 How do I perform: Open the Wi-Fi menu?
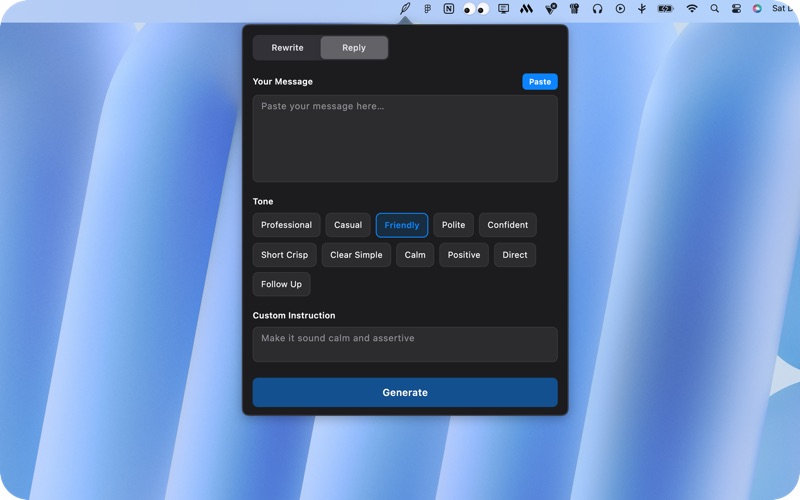point(692,9)
